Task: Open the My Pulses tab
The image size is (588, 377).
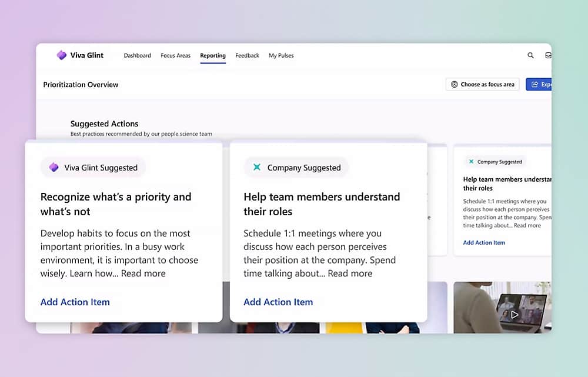Action: click(x=281, y=56)
